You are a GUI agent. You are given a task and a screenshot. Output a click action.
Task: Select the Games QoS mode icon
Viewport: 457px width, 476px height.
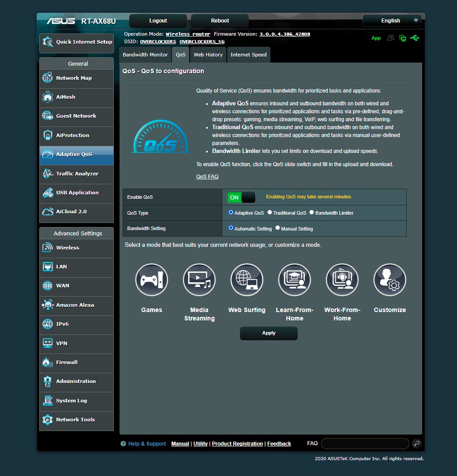152,279
